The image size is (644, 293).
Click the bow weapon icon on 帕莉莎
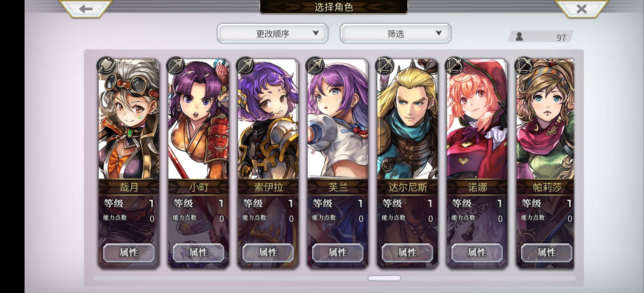click(524, 66)
